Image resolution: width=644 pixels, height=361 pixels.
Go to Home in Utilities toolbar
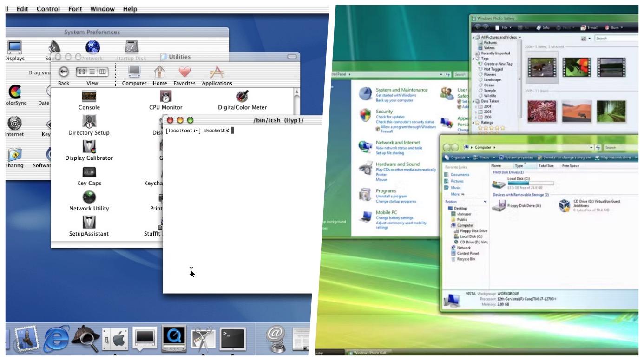(159, 75)
